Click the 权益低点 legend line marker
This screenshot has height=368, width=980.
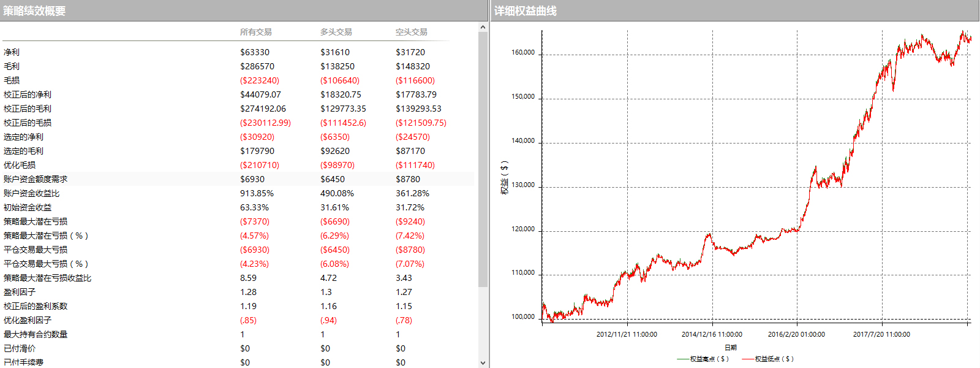pos(748,359)
